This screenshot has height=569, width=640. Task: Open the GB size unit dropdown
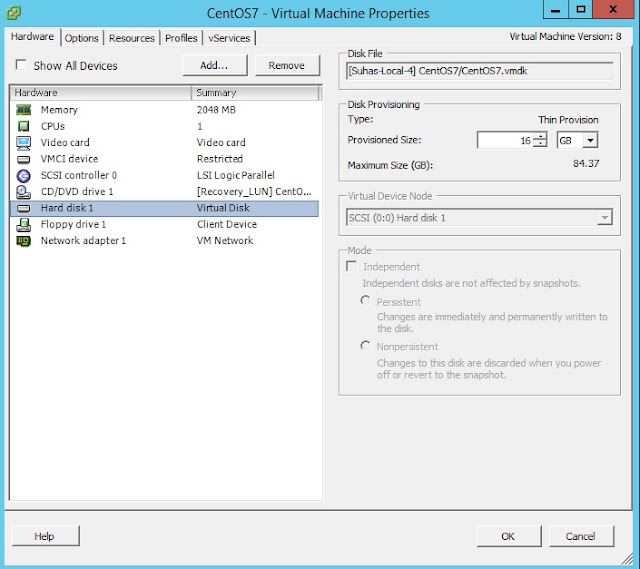click(x=590, y=140)
